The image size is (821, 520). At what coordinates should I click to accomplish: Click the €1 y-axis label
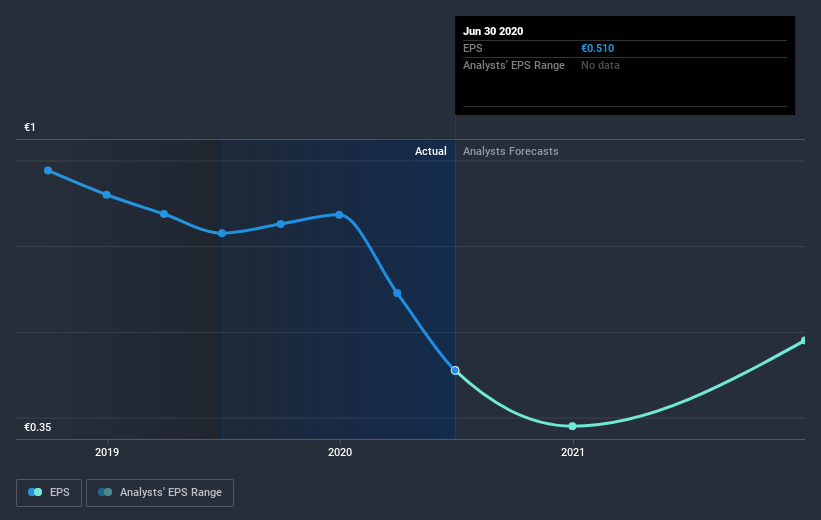point(30,127)
